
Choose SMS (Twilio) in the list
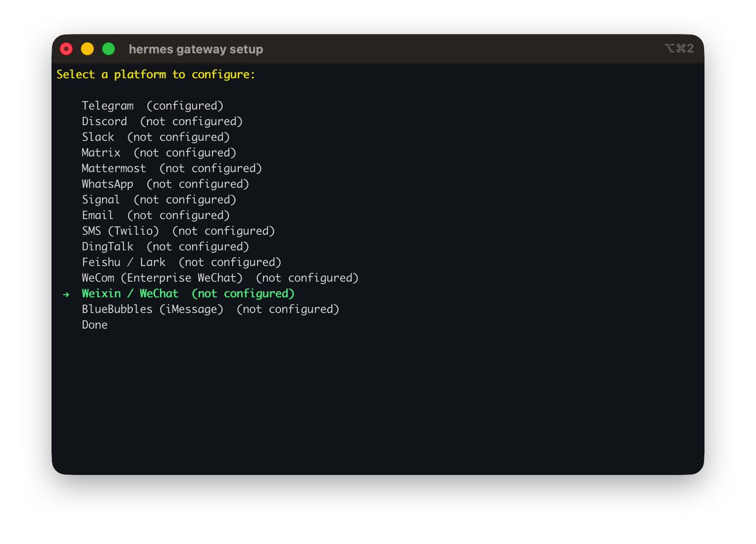[x=178, y=231]
